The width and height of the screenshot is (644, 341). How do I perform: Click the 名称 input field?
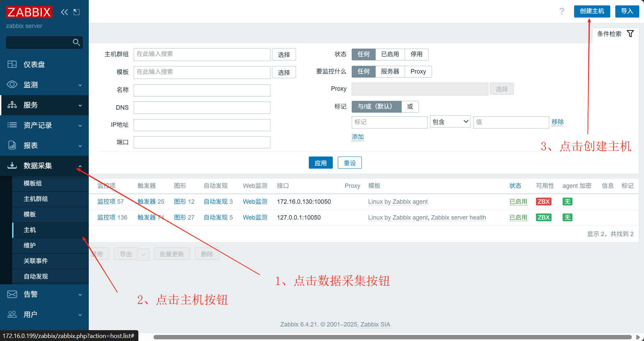tap(202, 90)
